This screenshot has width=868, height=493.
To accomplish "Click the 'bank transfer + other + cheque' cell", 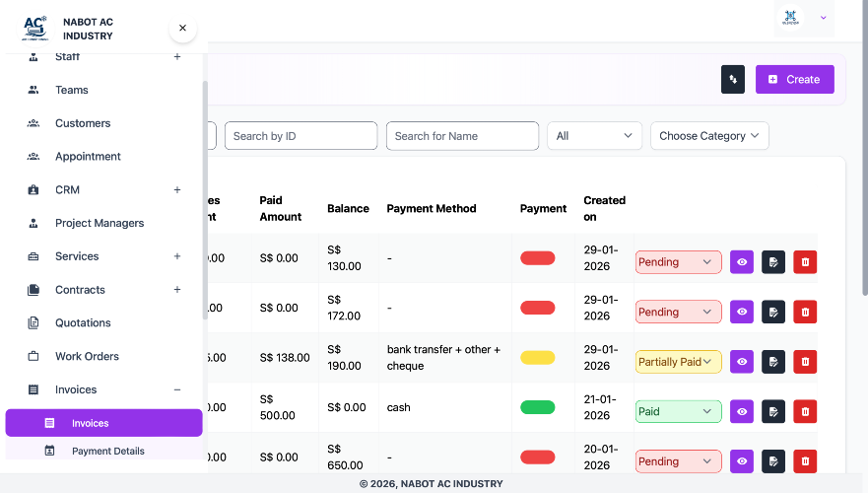I will point(443,357).
